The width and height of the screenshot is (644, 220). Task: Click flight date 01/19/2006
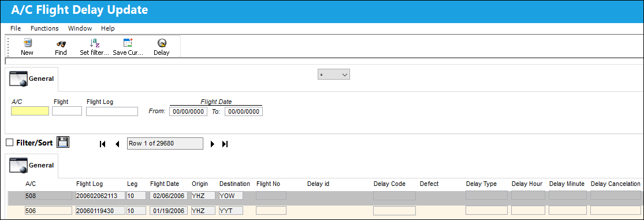coord(169,211)
